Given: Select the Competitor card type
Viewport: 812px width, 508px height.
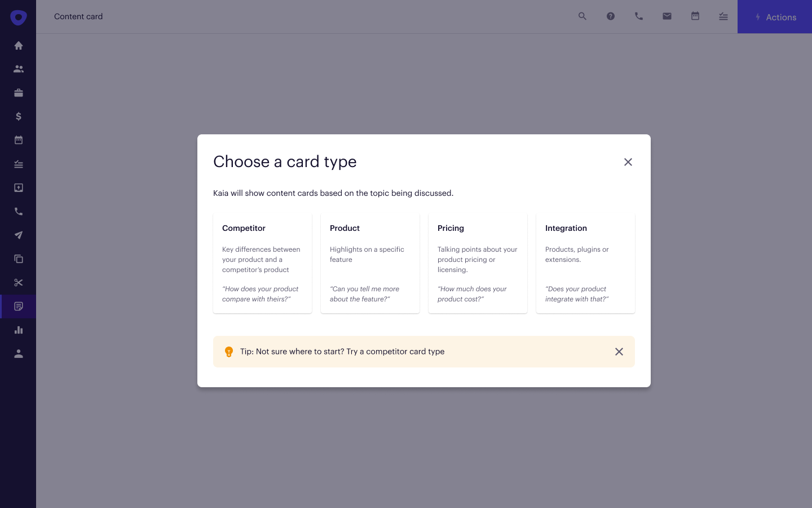Looking at the screenshot, I should point(262,263).
